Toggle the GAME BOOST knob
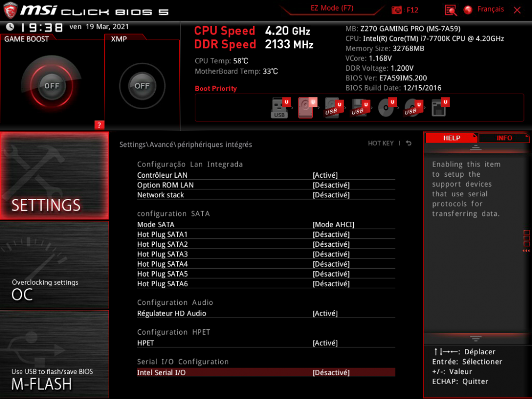Viewport: 532px width, 399px height. point(52,86)
